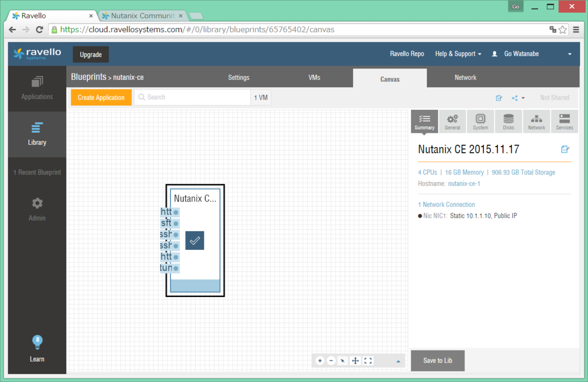This screenshot has height=382, width=588.
Task: Click the browser back arrow
Action: coord(13,30)
